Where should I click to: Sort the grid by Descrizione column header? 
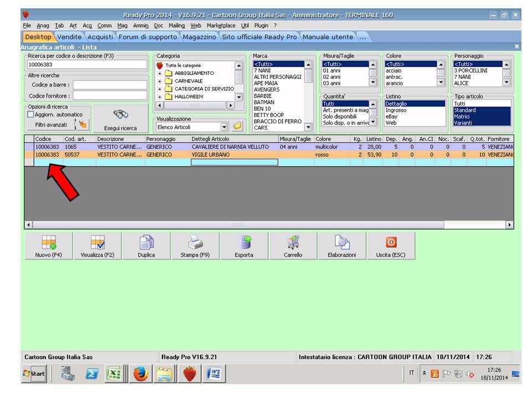(x=120, y=139)
